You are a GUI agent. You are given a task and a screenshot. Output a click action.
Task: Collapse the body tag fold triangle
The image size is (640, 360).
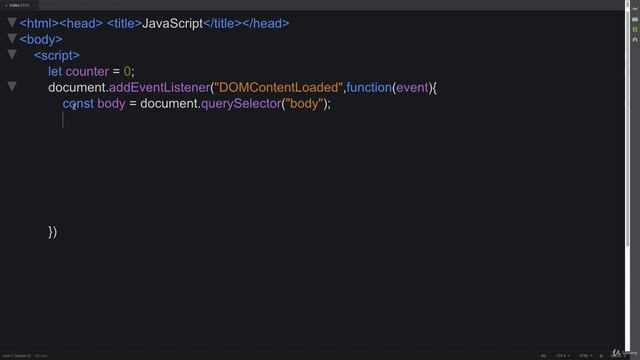[x=12, y=38]
